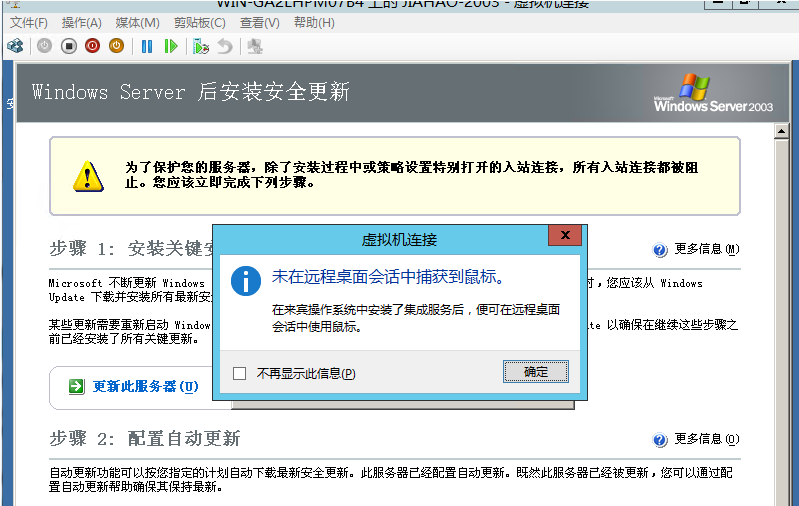The width and height of the screenshot is (799, 506).
Task: Click the 更新此服务器(U) link
Action: pyautogui.click(x=145, y=386)
